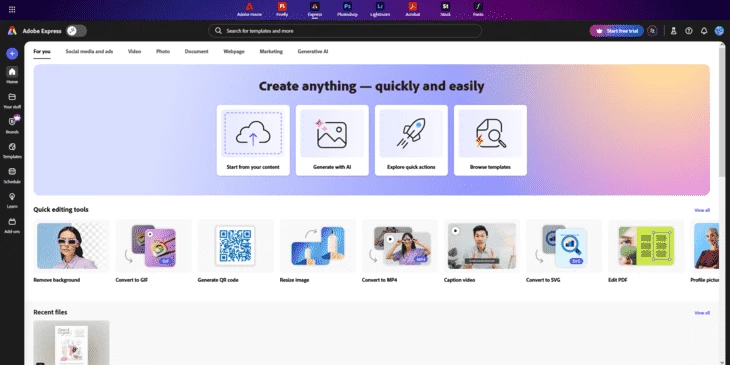This screenshot has width=730, height=365.
Task: Select the For you tab
Action: point(42,52)
